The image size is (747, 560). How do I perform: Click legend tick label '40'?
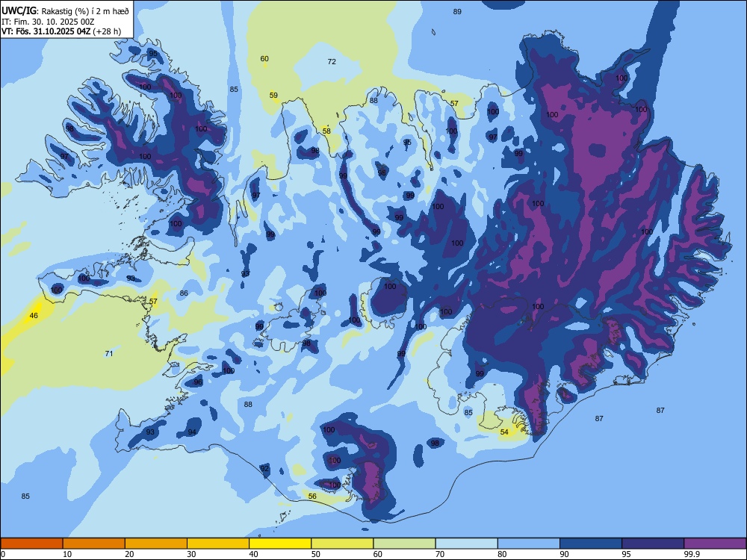click(x=254, y=554)
